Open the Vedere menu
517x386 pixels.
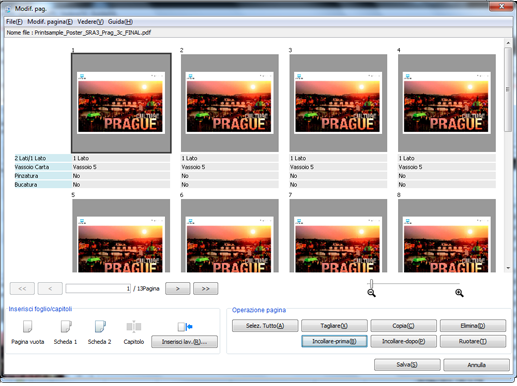90,22
